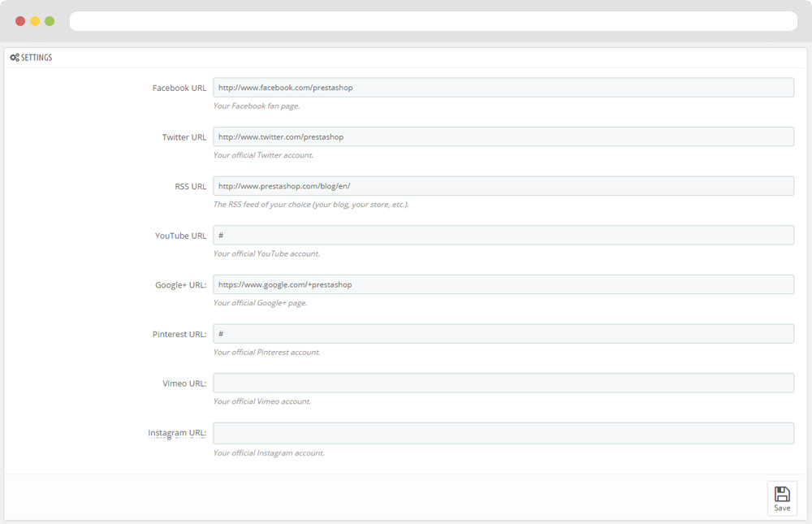Edit the Pinterest URL field
Screen dimensions: 812x524
(503, 334)
